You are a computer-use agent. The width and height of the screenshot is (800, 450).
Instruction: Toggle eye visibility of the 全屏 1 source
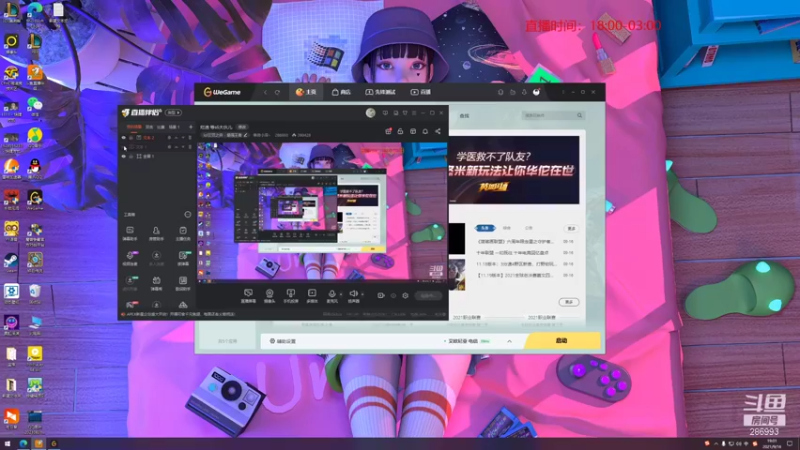(x=123, y=156)
